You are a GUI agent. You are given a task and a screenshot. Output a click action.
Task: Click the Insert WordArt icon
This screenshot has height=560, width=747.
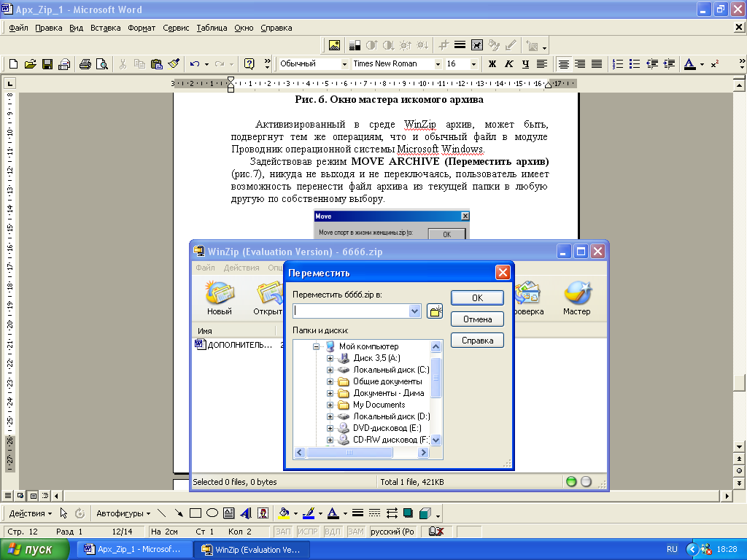coord(246,513)
